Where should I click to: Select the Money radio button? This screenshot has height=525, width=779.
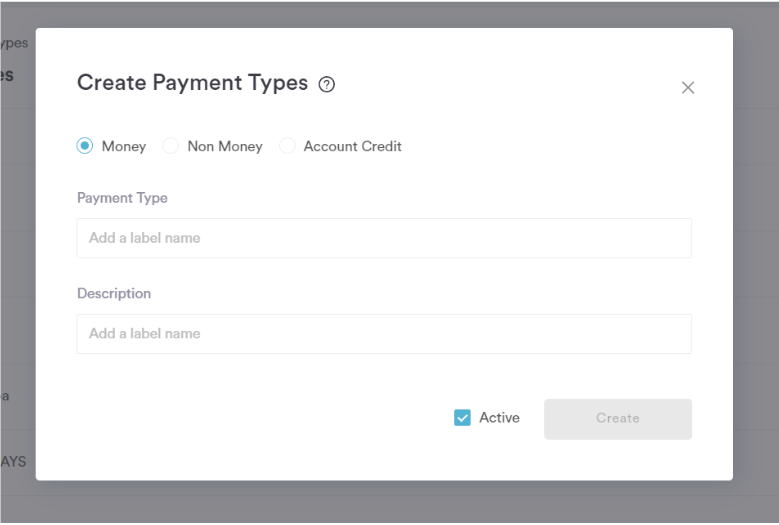click(x=85, y=146)
